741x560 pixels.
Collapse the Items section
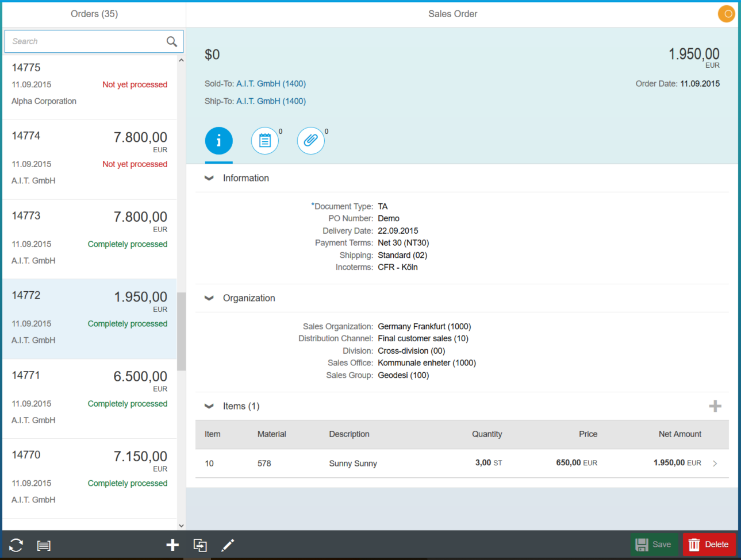pos(209,406)
